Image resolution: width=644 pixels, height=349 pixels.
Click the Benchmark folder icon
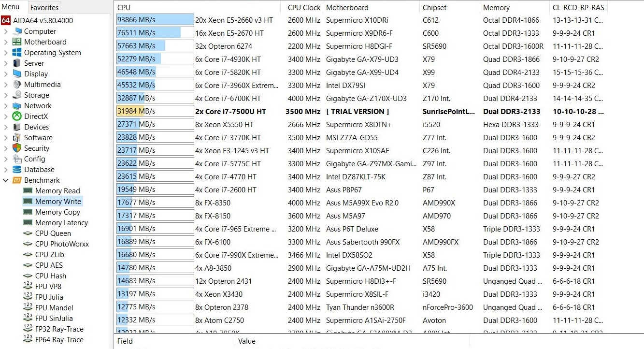(x=17, y=180)
